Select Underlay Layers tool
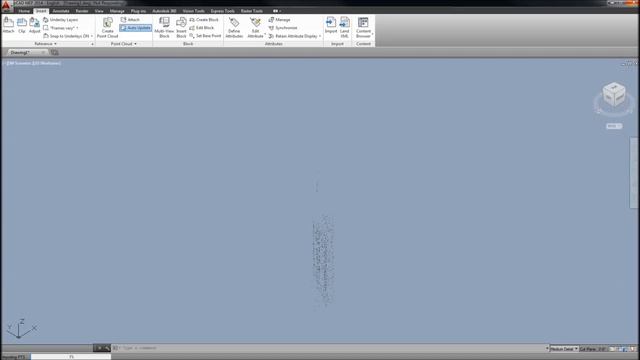The width and height of the screenshot is (640, 360). coord(60,20)
